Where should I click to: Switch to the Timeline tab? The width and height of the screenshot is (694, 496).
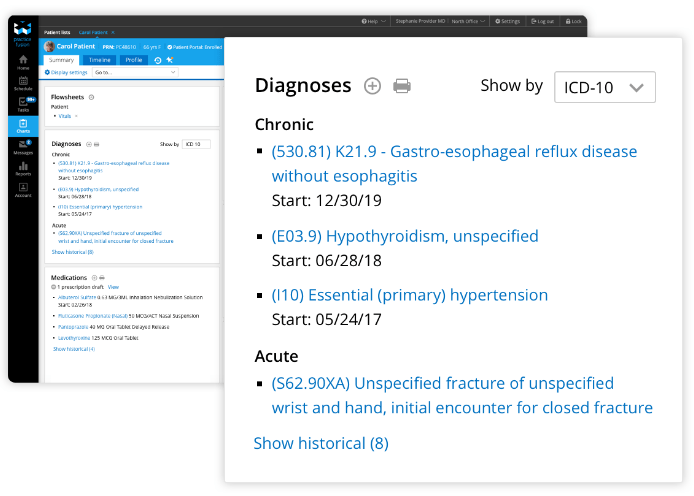pyautogui.click(x=100, y=60)
